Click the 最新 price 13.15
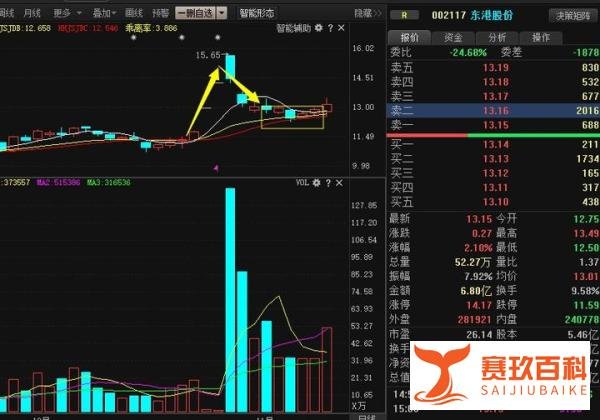This screenshot has height=420, width=600. point(479,219)
